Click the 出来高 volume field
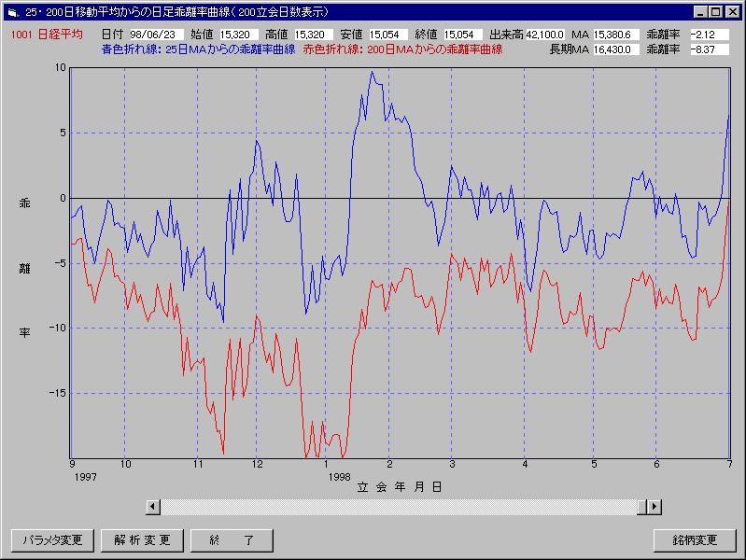The width and height of the screenshot is (746, 560). (545, 35)
